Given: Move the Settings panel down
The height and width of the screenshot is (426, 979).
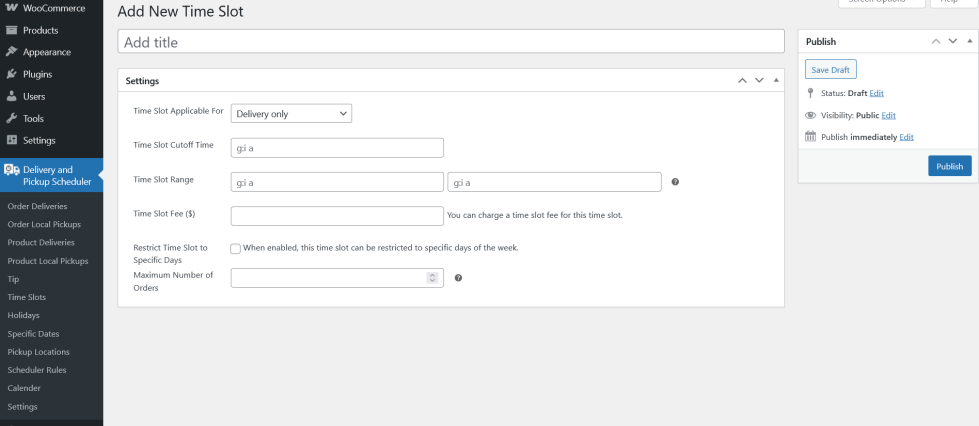Looking at the screenshot, I should click(x=759, y=80).
